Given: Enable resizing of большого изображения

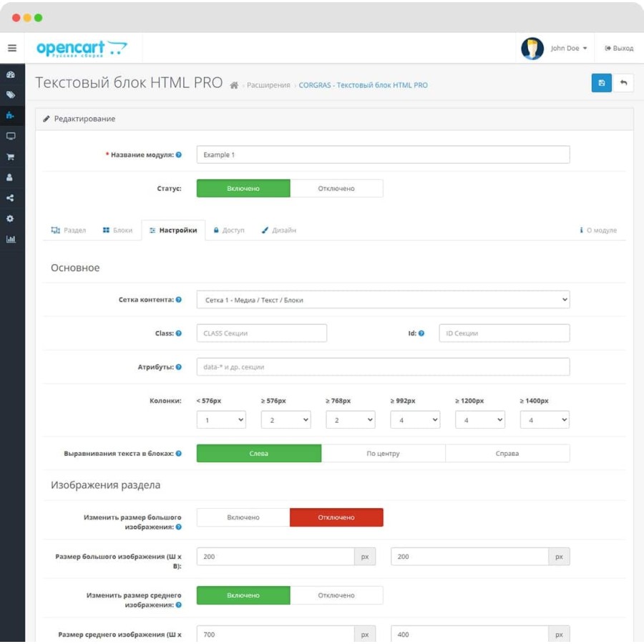Looking at the screenshot, I should pos(243,517).
